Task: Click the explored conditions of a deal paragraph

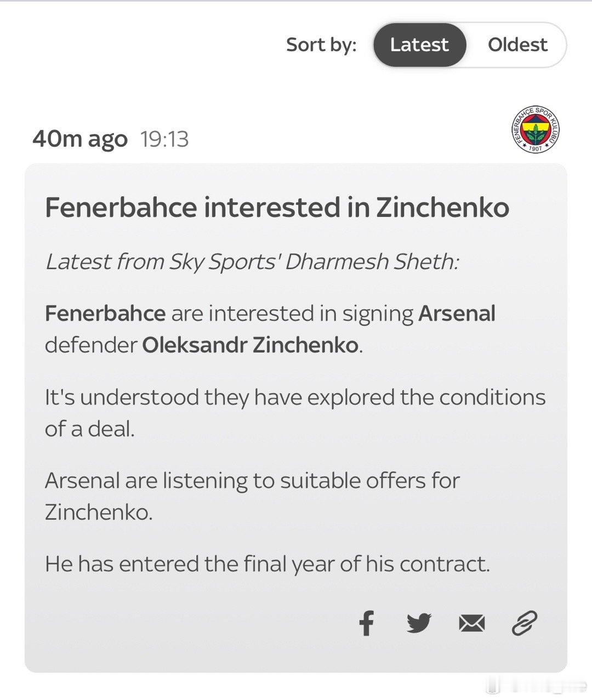Action: click(x=295, y=413)
